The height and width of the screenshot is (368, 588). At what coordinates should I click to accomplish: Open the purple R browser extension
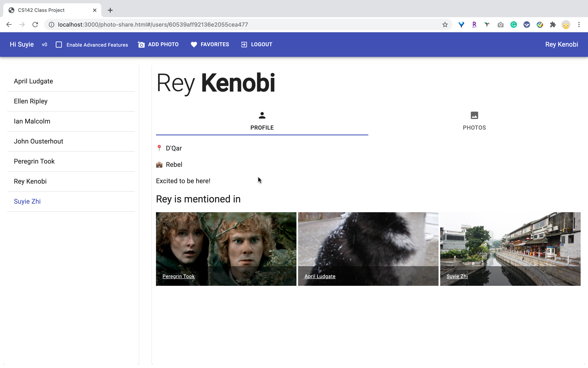coord(474,25)
